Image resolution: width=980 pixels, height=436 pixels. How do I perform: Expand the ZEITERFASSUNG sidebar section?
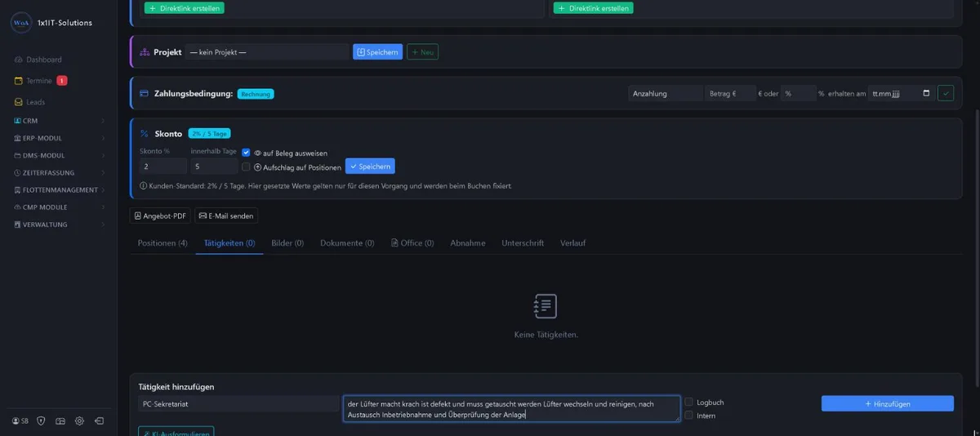pyautogui.click(x=58, y=172)
